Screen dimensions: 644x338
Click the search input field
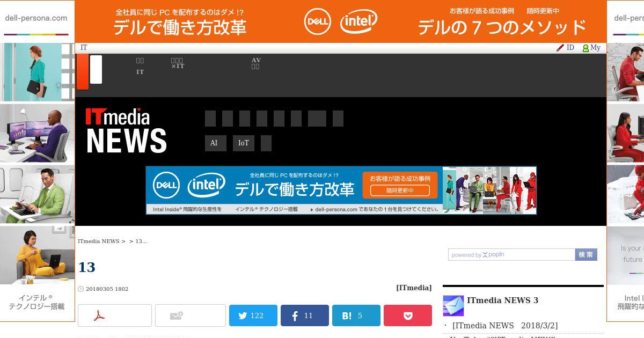click(x=511, y=255)
